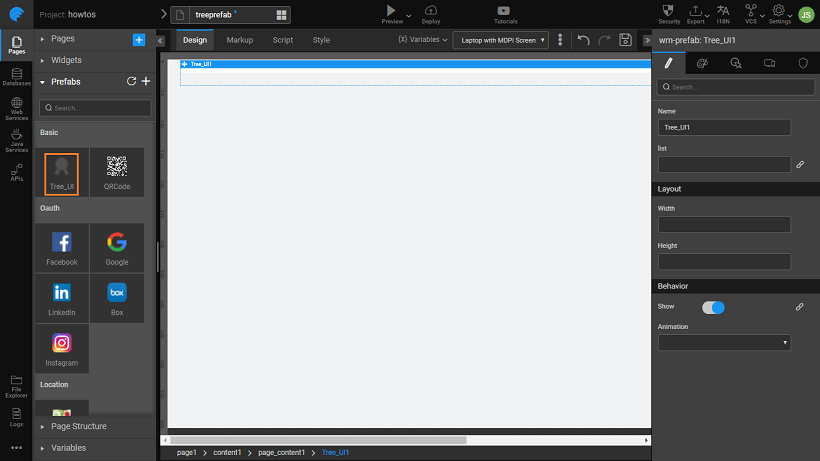Viewport: 820px width, 461px height.
Task: Switch to the Script tab
Action: [x=283, y=40]
